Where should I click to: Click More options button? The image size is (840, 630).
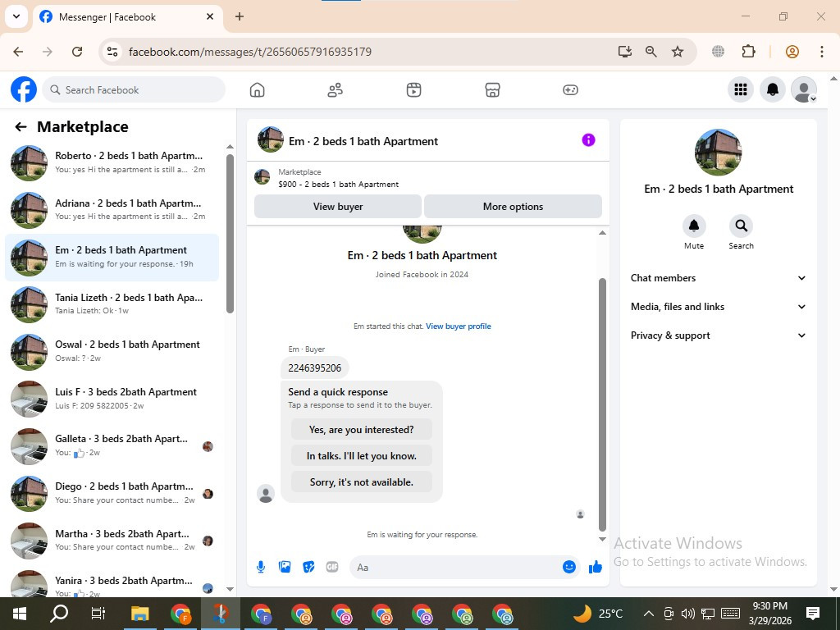[513, 206]
